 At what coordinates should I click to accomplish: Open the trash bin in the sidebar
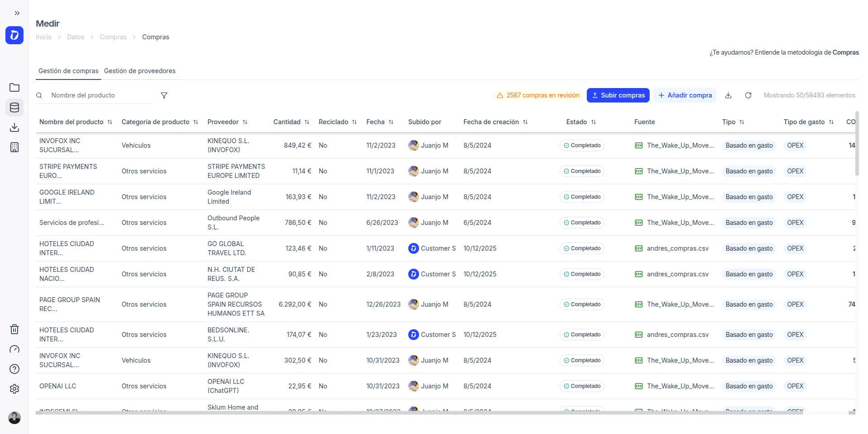[x=14, y=329]
